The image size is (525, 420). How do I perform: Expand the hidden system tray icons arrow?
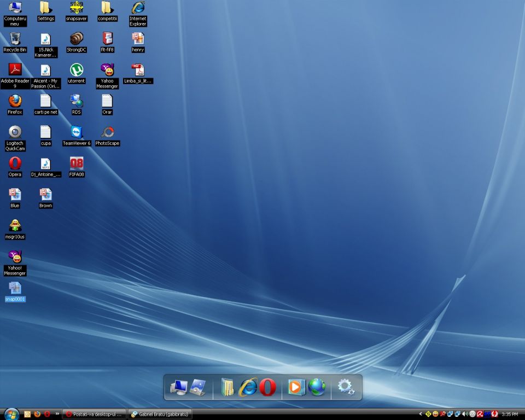click(x=421, y=414)
